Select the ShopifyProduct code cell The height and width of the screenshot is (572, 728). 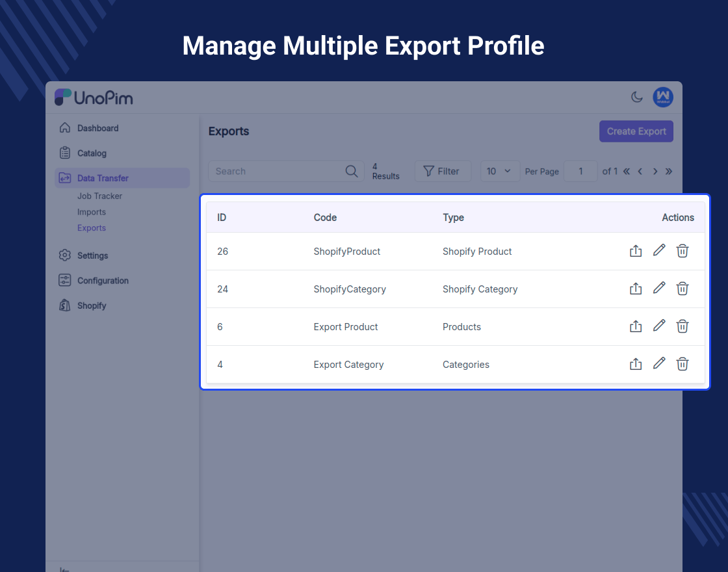point(347,251)
